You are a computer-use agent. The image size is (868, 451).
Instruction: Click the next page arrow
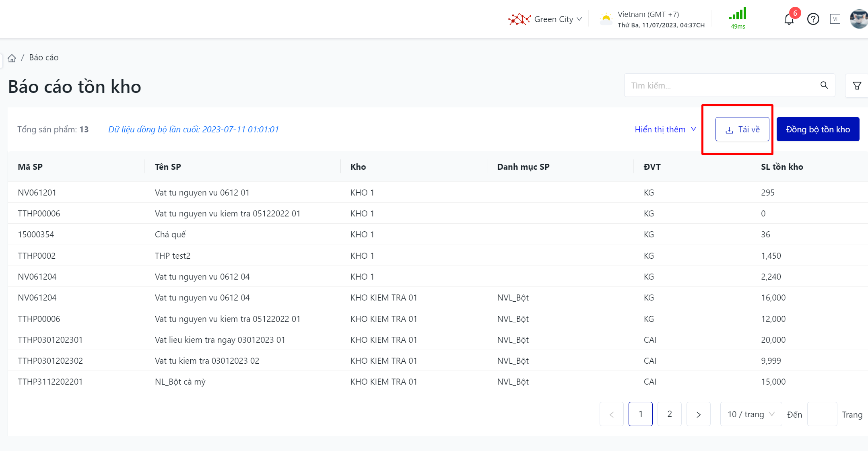tap(698, 414)
